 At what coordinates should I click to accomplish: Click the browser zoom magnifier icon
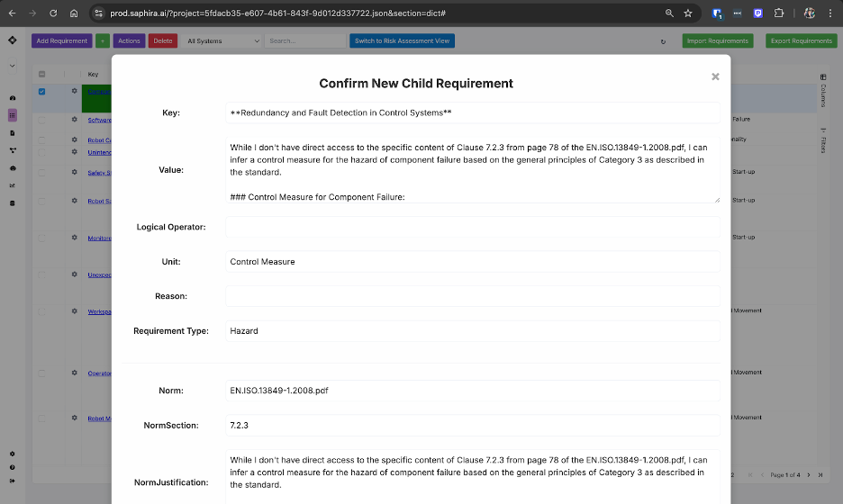click(669, 13)
